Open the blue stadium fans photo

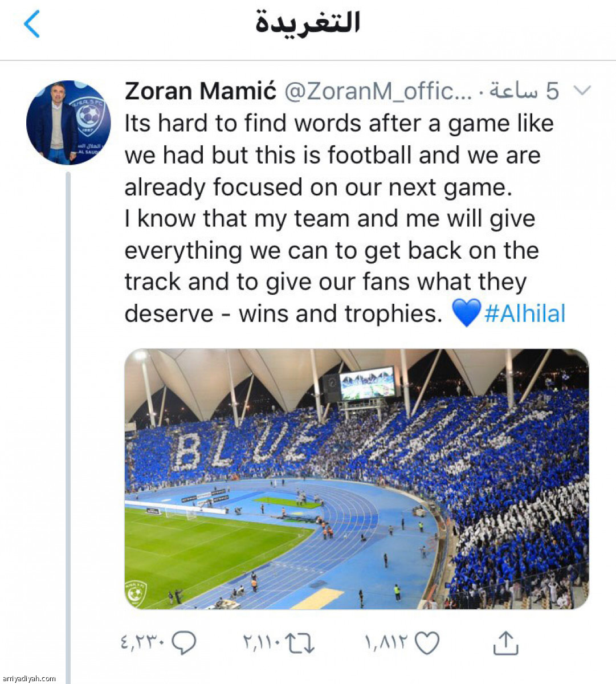[x=357, y=479]
